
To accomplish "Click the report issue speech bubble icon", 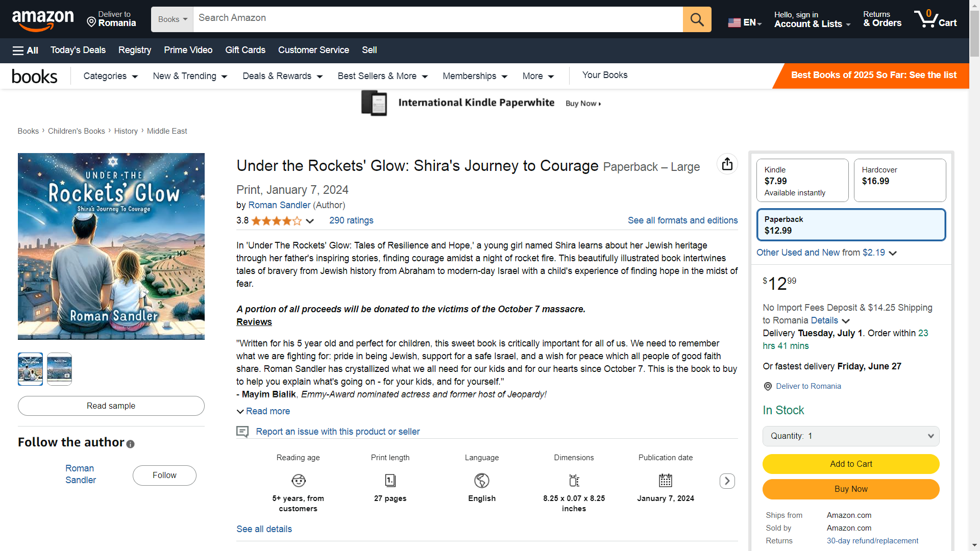I will point(242,432).
